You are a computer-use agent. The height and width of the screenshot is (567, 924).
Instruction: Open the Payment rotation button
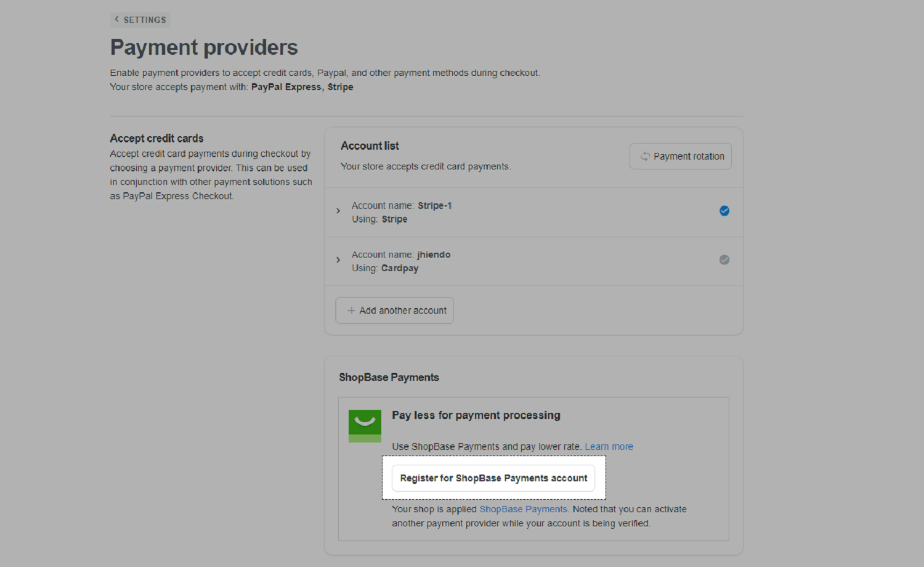click(x=680, y=157)
